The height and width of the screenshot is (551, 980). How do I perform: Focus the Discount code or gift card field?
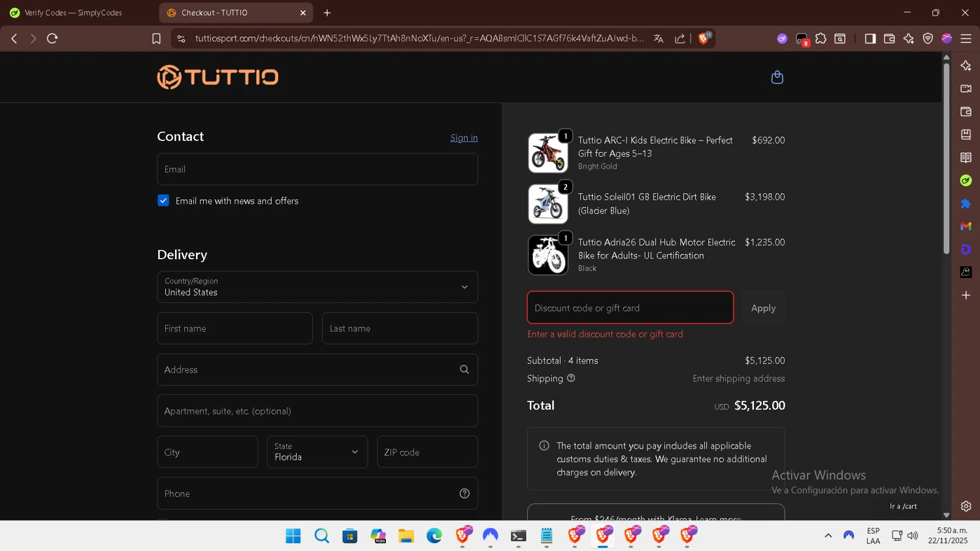[630, 307]
